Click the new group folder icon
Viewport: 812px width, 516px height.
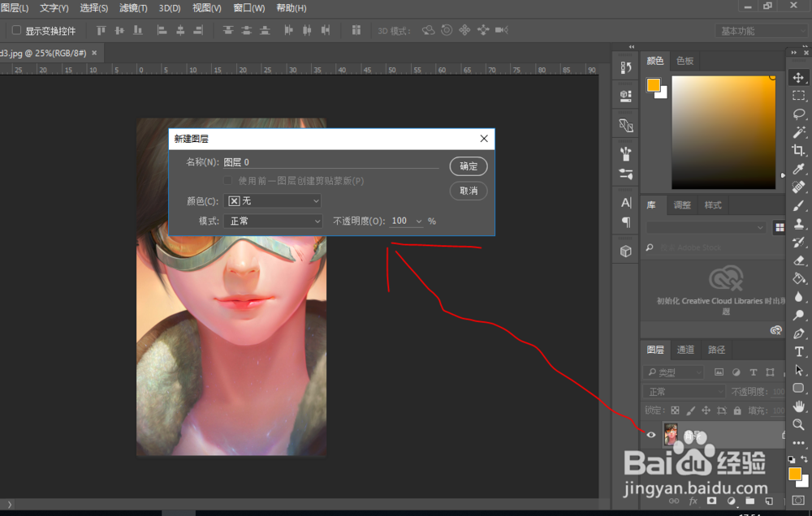click(x=749, y=501)
